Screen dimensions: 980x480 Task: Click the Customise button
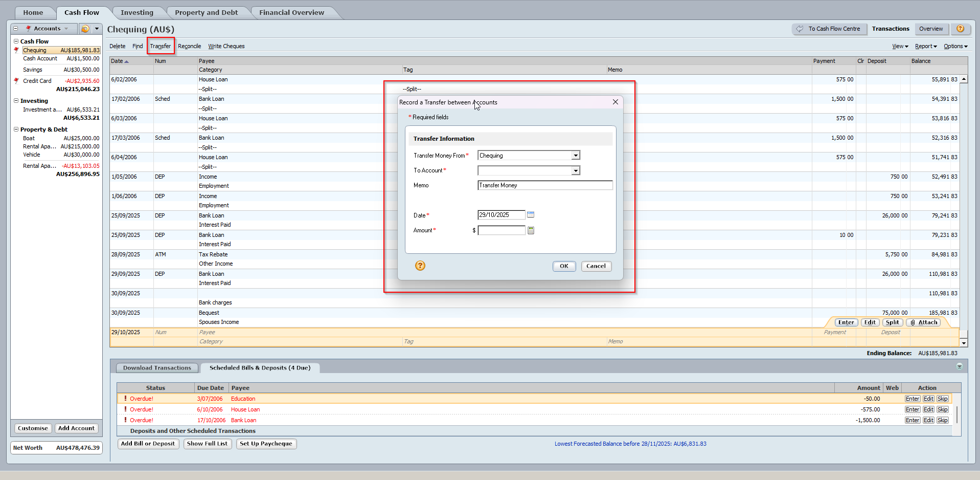click(33, 428)
